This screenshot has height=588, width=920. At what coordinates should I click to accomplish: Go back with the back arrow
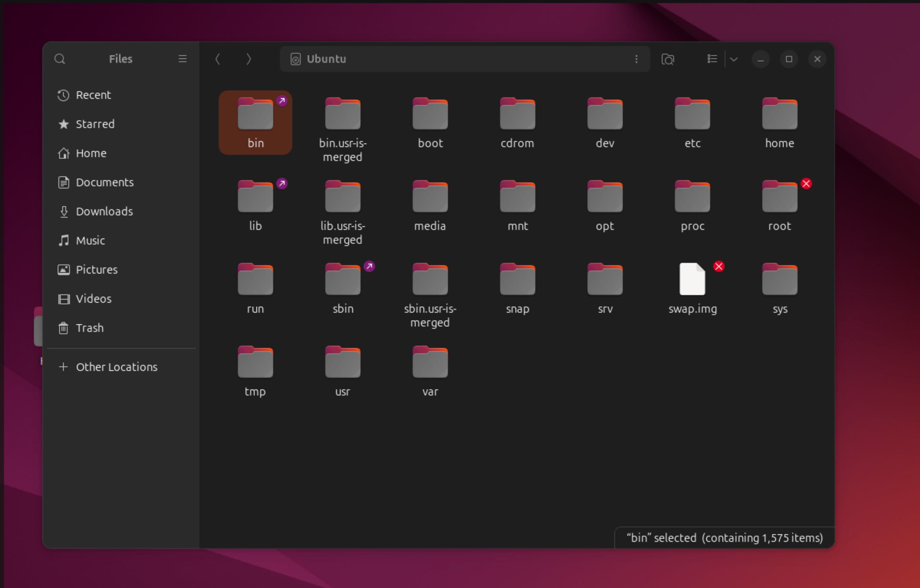click(218, 59)
